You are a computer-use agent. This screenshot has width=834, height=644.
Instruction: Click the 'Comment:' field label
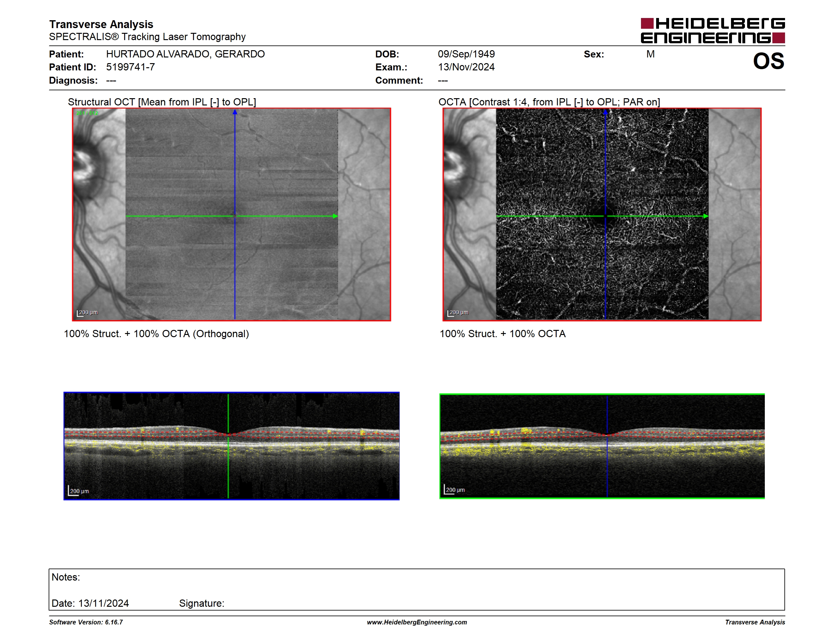[399, 80]
